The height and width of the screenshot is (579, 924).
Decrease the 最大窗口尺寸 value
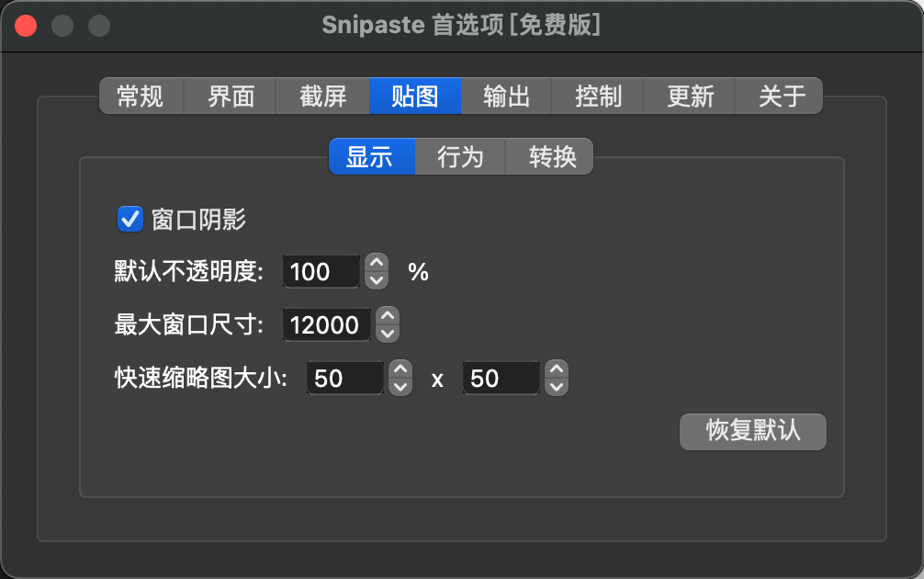[x=388, y=334]
